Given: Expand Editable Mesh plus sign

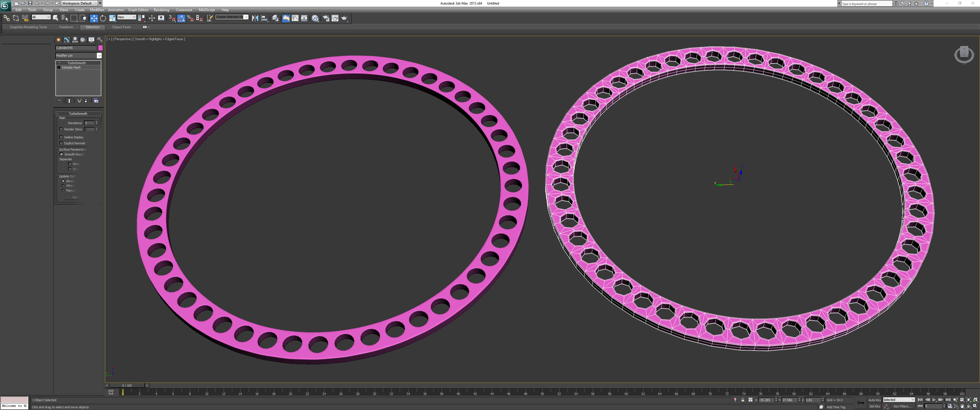Looking at the screenshot, I should pyautogui.click(x=59, y=68).
